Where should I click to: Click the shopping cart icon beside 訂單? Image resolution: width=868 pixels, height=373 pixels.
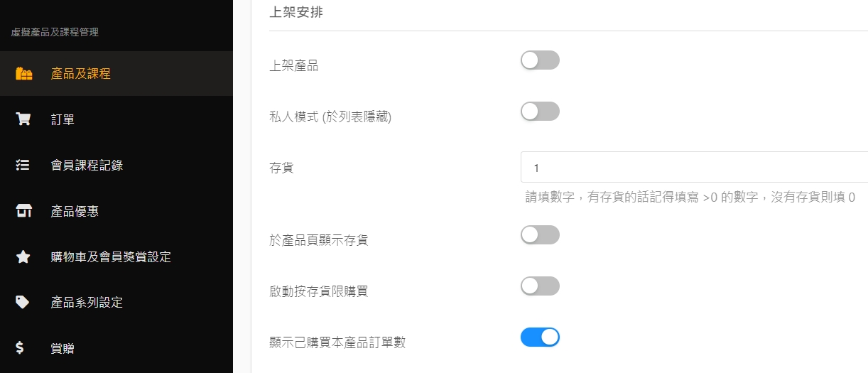(x=23, y=119)
